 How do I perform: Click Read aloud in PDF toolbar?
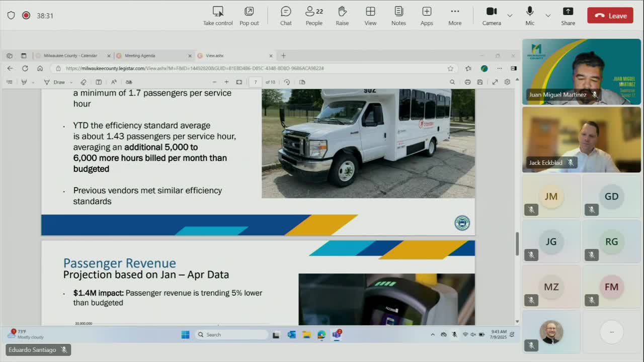tap(114, 82)
